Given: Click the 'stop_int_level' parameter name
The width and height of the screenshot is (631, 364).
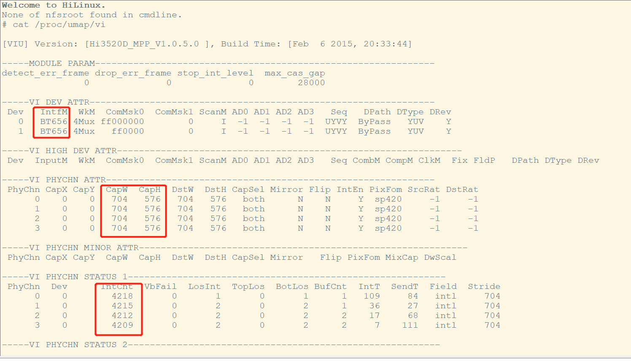Looking at the screenshot, I should pyautogui.click(x=216, y=73).
